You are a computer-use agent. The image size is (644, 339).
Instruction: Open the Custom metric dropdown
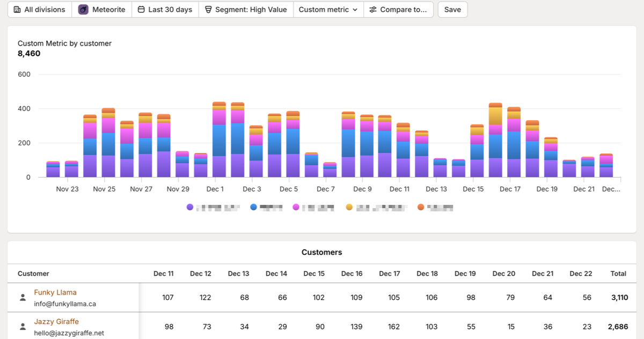328,9
